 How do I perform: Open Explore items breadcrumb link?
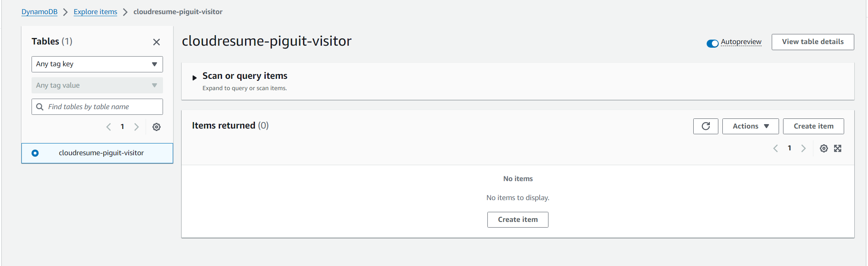(95, 12)
